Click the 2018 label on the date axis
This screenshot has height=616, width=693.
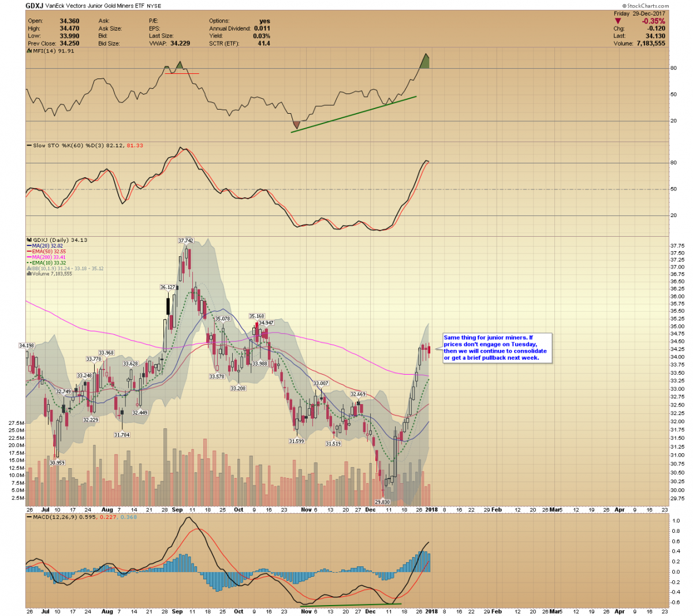(431, 510)
